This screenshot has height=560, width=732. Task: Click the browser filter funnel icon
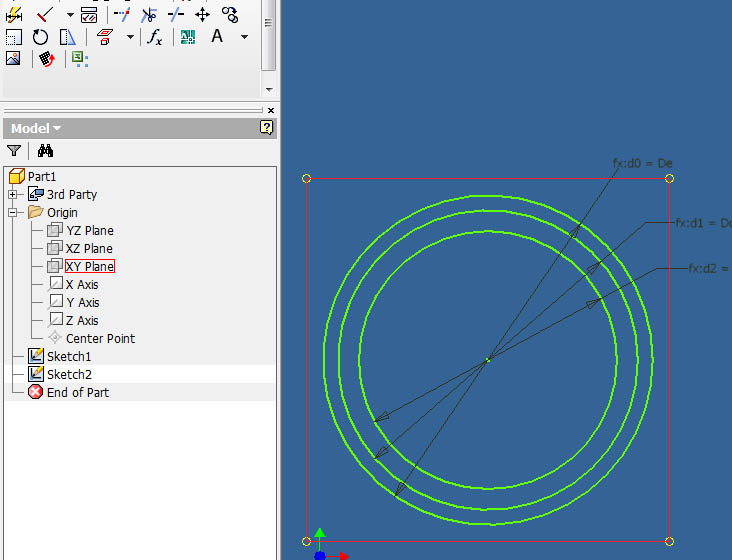14,150
